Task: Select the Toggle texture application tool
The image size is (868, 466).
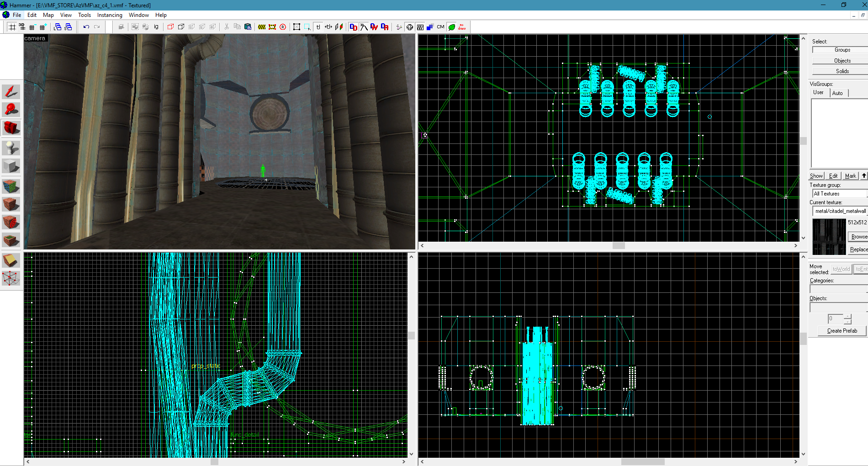Action: pyautogui.click(x=11, y=186)
